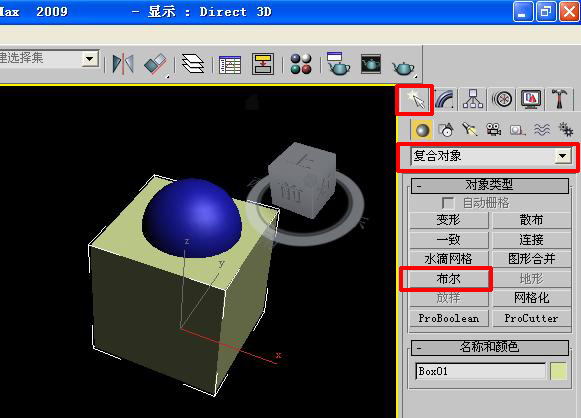The height and width of the screenshot is (418, 581).
Task: Open the Schematic View icon
Action: pos(263,64)
